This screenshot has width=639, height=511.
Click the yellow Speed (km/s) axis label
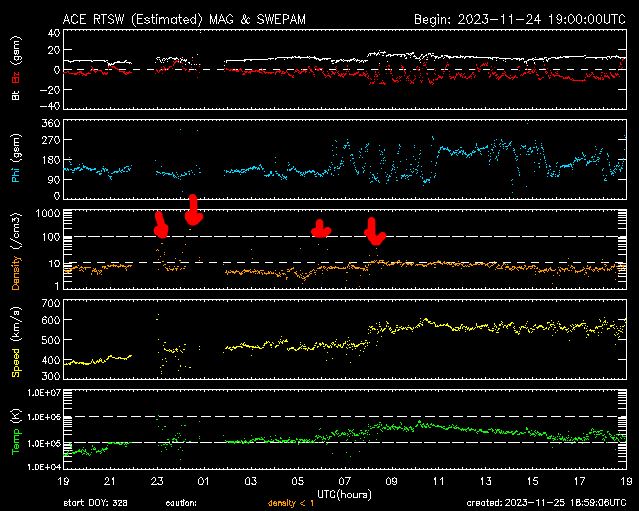pyautogui.click(x=15, y=342)
